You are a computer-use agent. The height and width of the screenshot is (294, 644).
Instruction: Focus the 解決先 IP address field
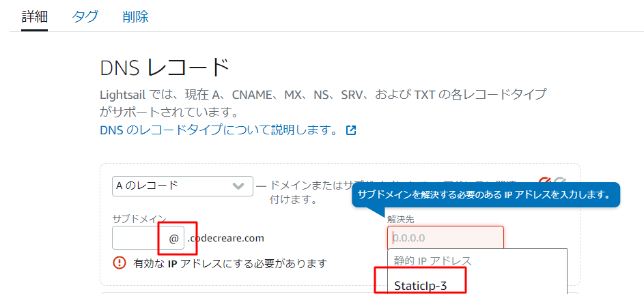tap(445, 238)
